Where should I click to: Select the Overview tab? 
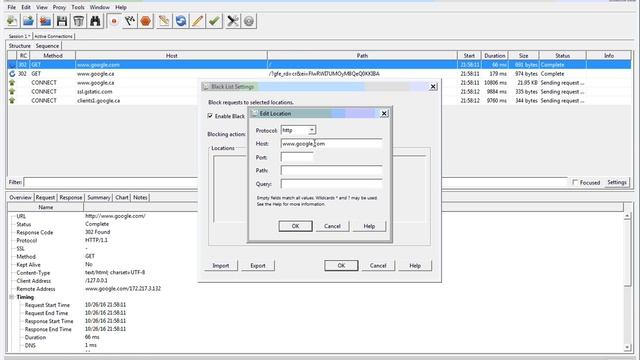pos(20,198)
